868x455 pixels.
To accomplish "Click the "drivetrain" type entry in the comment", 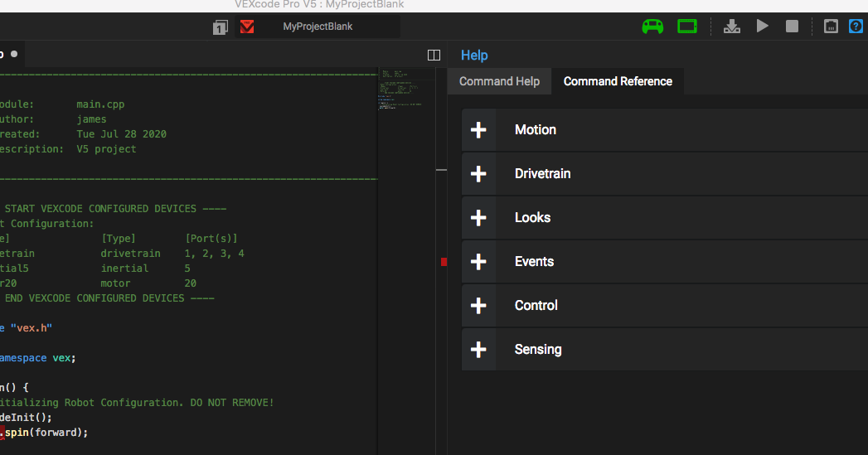I will (131, 254).
